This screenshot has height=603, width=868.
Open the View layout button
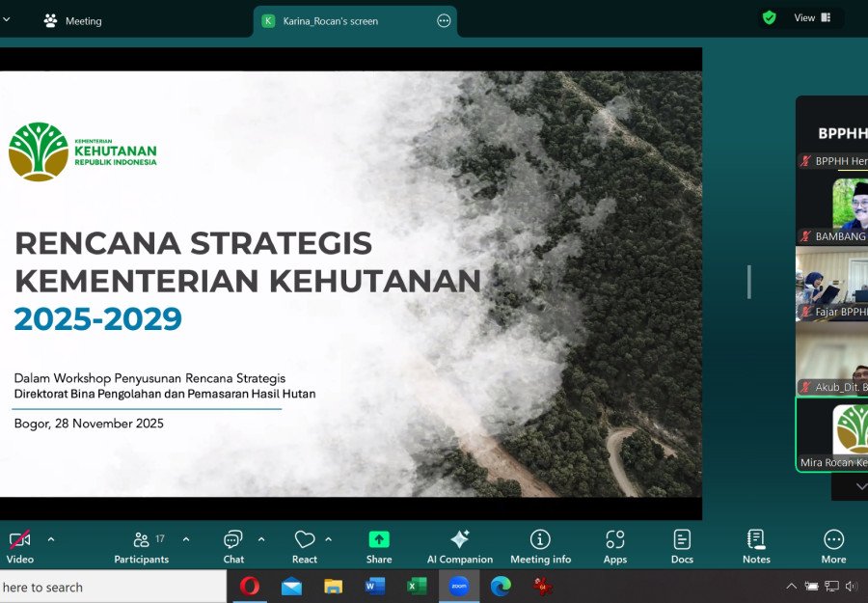tap(812, 17)
